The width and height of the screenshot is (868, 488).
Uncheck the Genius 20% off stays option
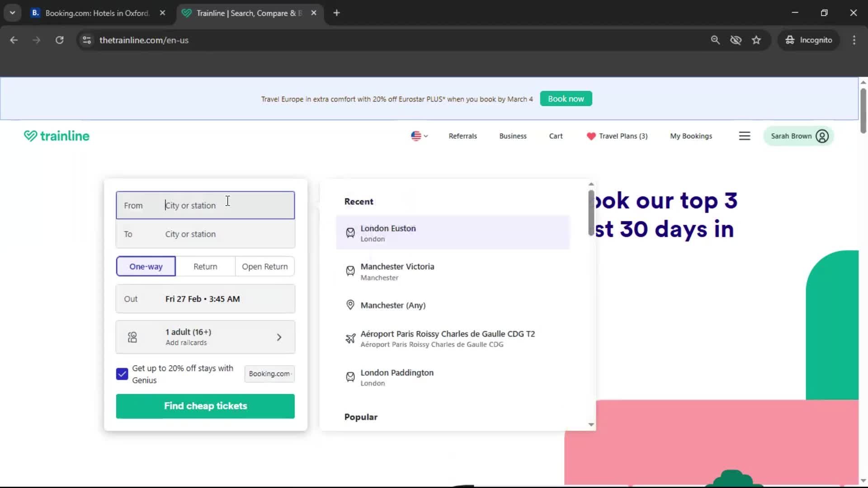click(121, 374)
